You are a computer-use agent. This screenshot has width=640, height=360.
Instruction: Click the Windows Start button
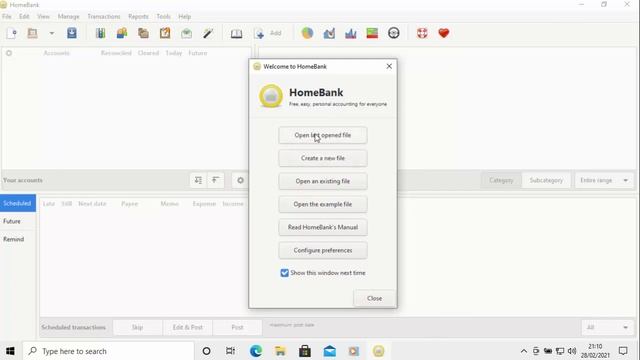tap(10, 351)
